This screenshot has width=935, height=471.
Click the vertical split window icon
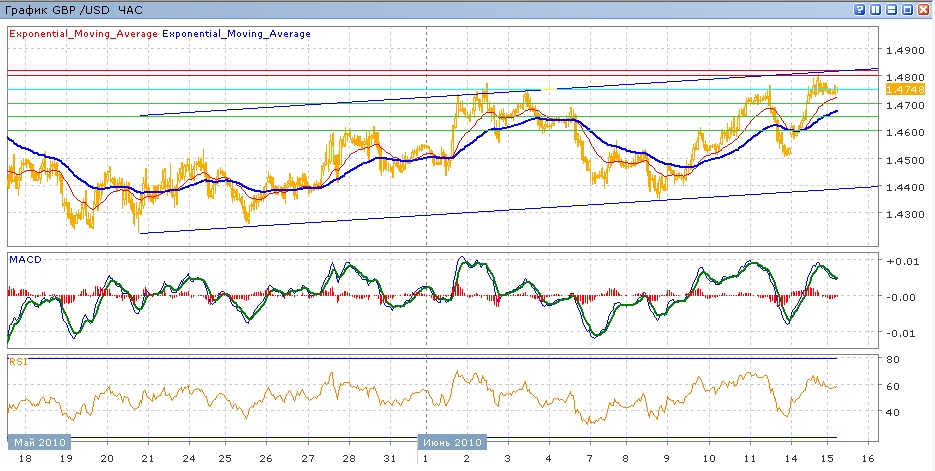(x=875, y=9)
